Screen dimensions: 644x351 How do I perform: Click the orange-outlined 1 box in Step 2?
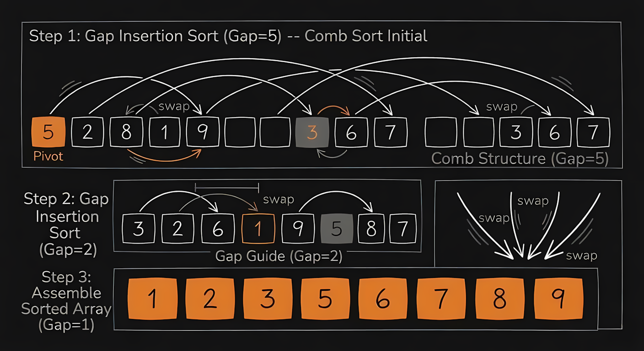(x=258, y=228)
